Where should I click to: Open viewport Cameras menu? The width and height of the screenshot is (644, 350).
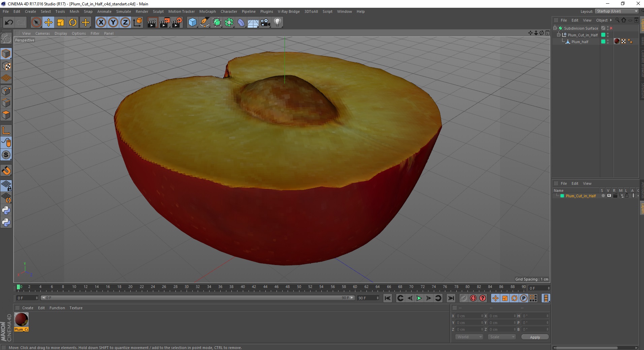click(x=42, y=33)
